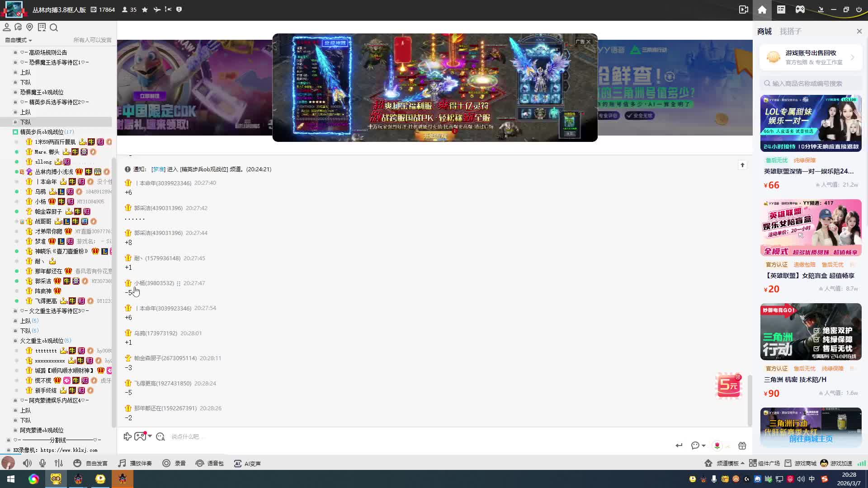This screenshot has height=488, width=868.
Task: Open the gift box icon
Action: pyautogui.click(x=742, y=446)
